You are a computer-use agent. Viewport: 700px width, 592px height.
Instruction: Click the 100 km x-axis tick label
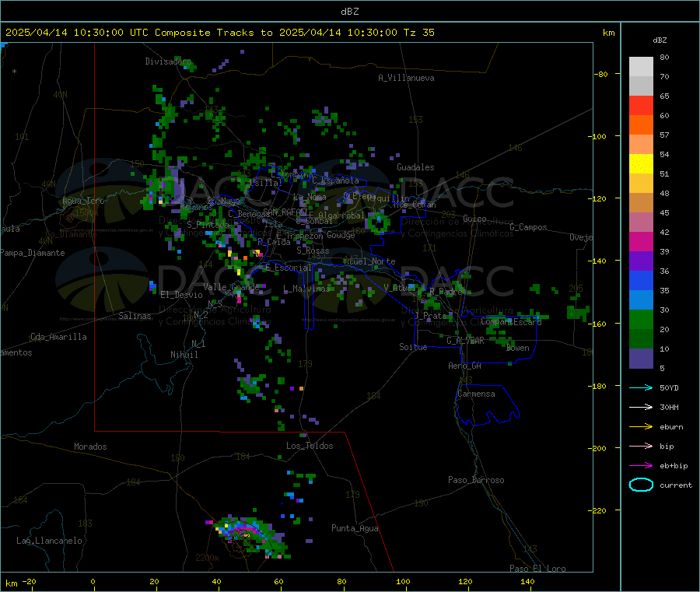pos(403,581)
